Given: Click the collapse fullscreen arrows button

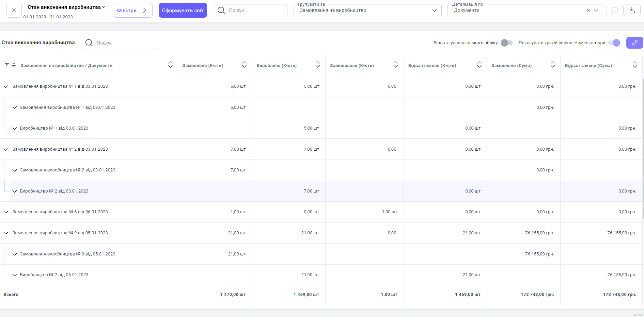Looking at the screenshot, I should (x=634, y=43).
